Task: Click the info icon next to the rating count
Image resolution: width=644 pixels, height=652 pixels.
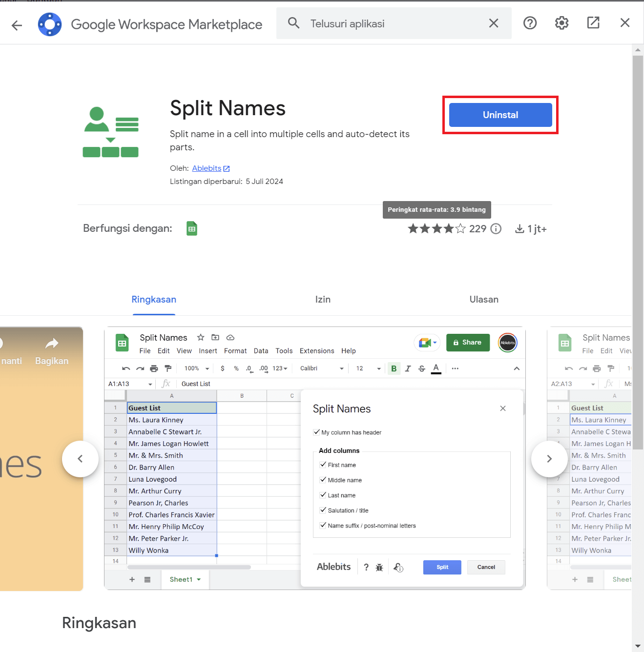Action: click(496, 228)
